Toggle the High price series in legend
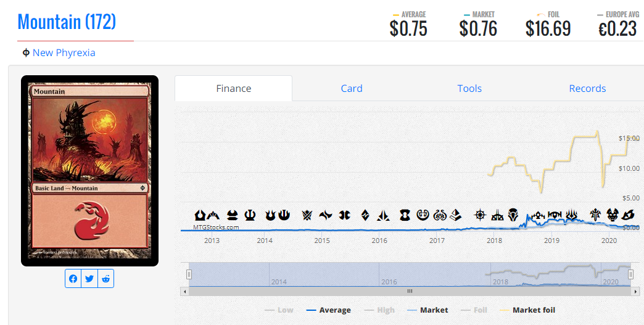Screen dimensions: 644x325 coord(379,310)
